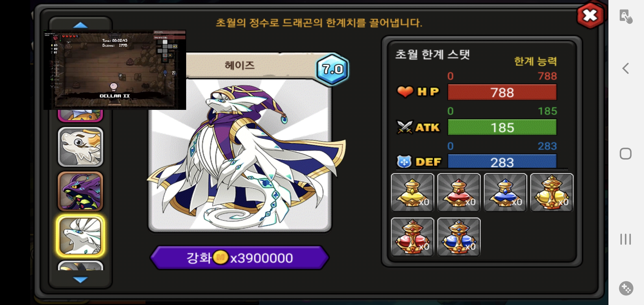
Task: Select the yellow essence potion item
Action: coord(412,192)
